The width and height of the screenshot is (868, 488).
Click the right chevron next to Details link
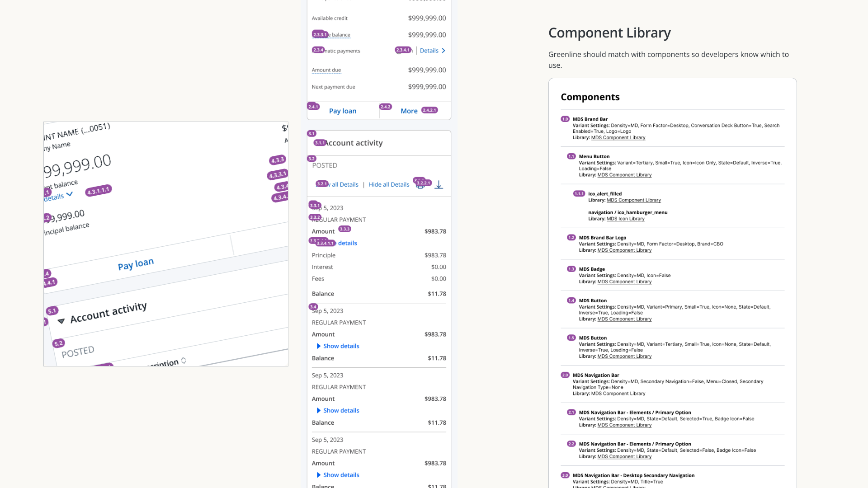click(x=443, y=51)
